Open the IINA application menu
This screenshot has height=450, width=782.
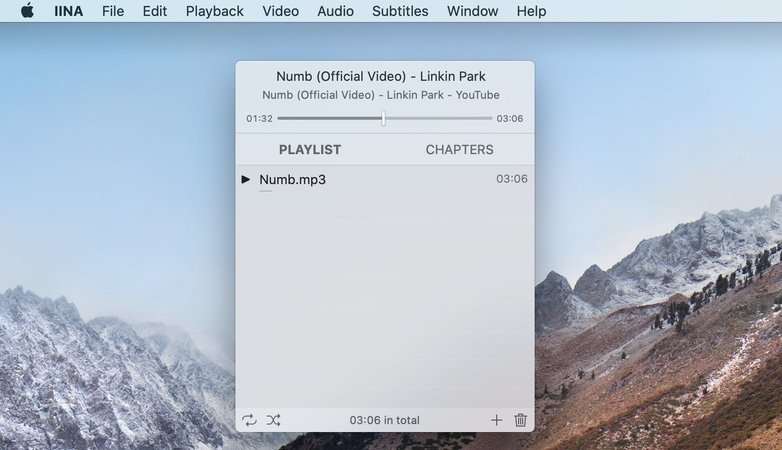coord(68,11)
